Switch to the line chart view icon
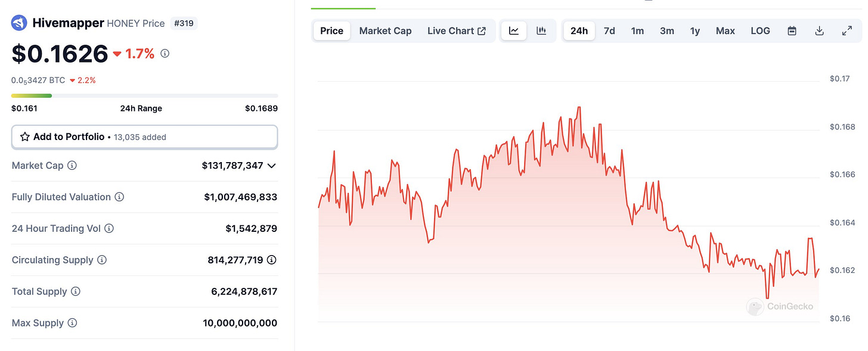This screenshot has width=868, height=351. [x=514, y=31]
